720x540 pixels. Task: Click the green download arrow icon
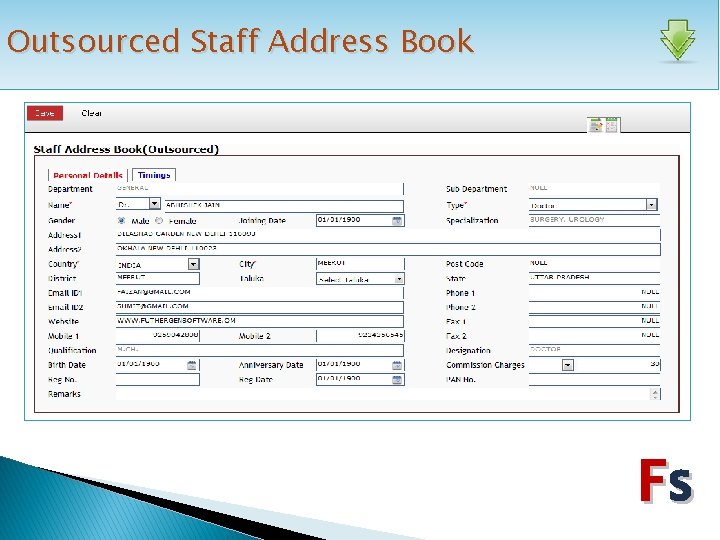point(677,40)
